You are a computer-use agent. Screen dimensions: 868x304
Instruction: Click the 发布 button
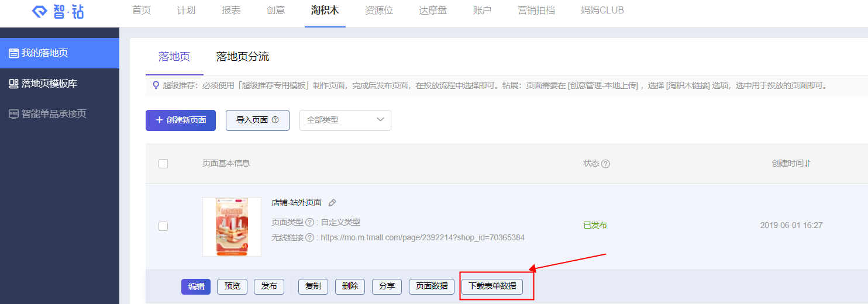tap(269, 286)
